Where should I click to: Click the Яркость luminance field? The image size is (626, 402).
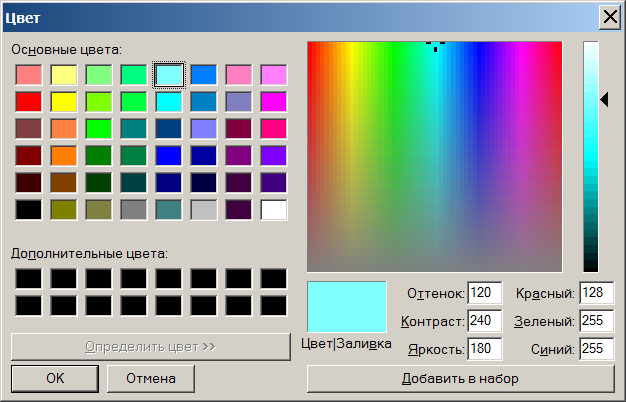483,349
